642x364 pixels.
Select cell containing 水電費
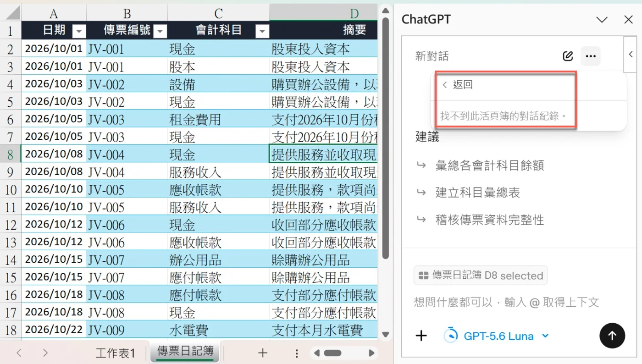click(x=218, y=330)
